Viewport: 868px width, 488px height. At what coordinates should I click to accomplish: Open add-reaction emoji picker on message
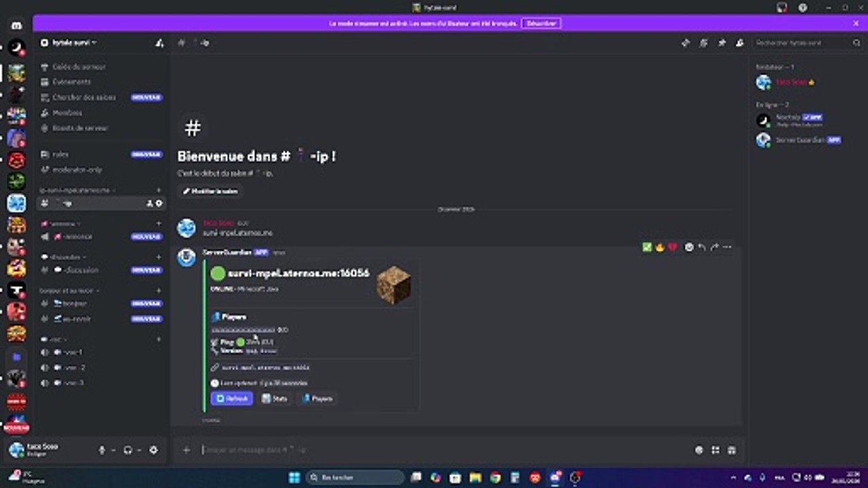pos(689,247)
